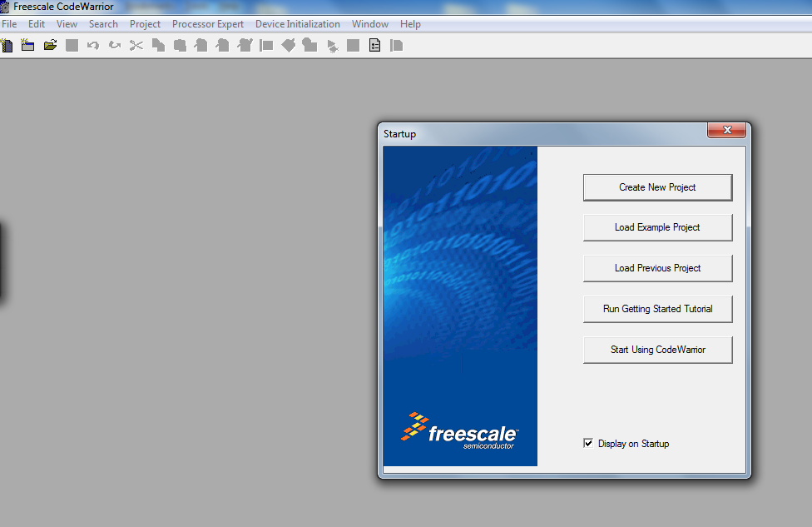Uncheck Display on Startup checkbox
812x527 pixels.
(x=588, y=443)
